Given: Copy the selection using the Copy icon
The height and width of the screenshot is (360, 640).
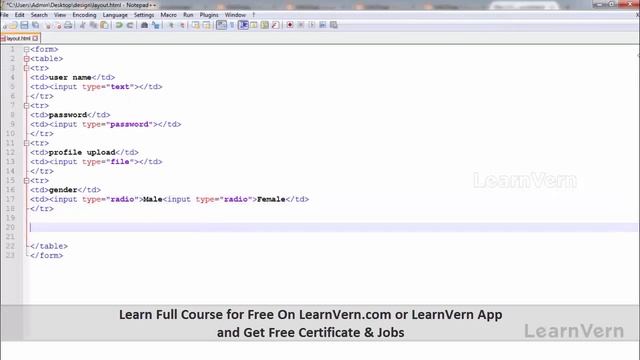Looking at the screenshot, I should [93, 25].
